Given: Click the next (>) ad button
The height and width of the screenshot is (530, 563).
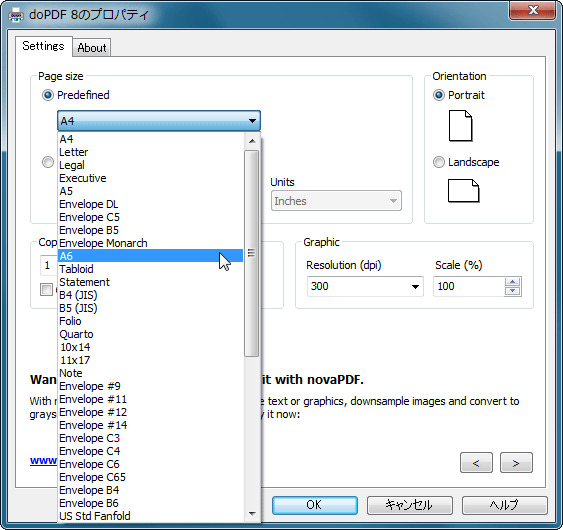Looking at the screenshot, I should pos(516,463).
